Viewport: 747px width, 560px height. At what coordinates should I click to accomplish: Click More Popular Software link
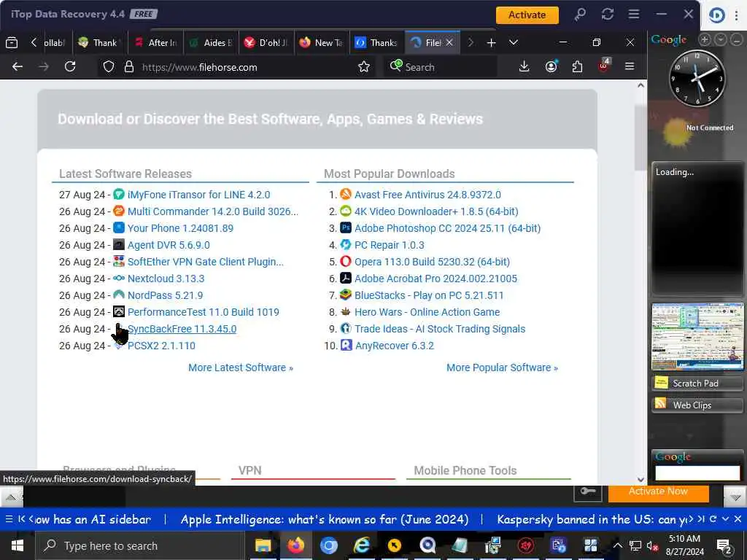tap(502, 367)
